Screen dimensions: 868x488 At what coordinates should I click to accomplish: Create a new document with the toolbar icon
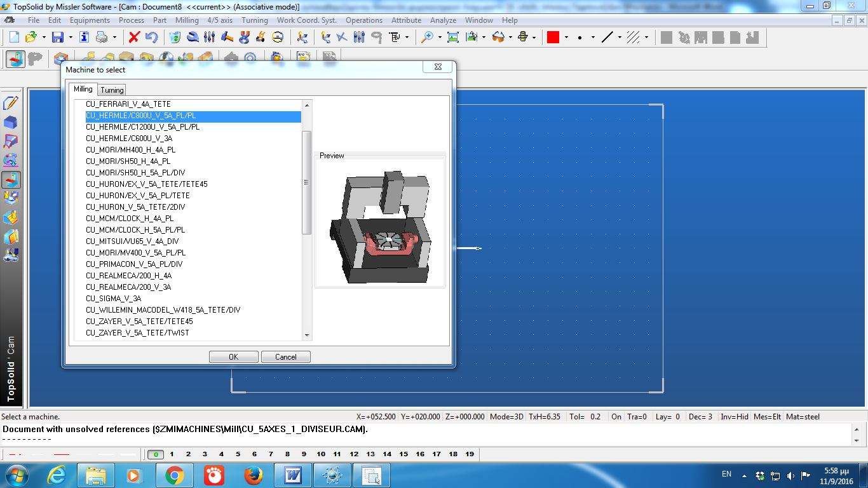(14, 37)
